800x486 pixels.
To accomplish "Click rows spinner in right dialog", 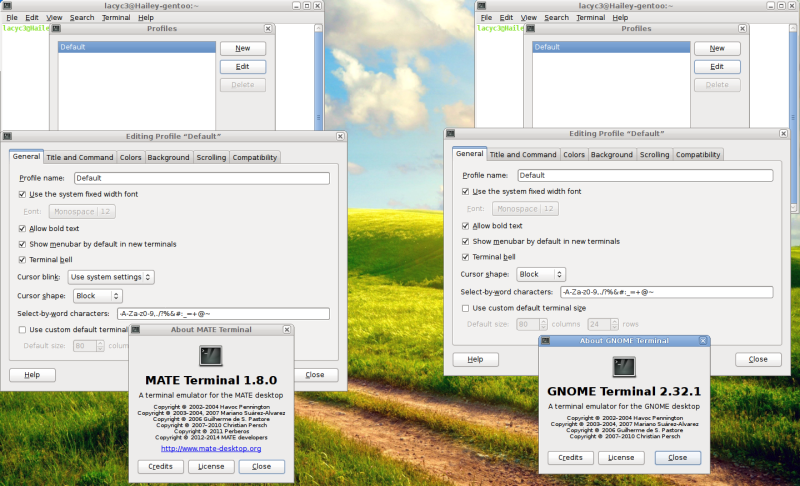I will tap(603, 324).
